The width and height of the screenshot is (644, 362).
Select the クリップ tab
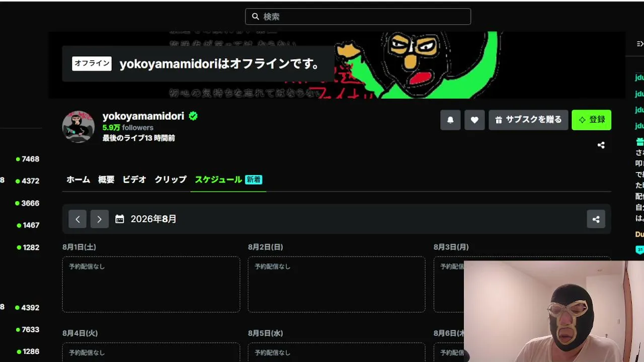[171, 179]
